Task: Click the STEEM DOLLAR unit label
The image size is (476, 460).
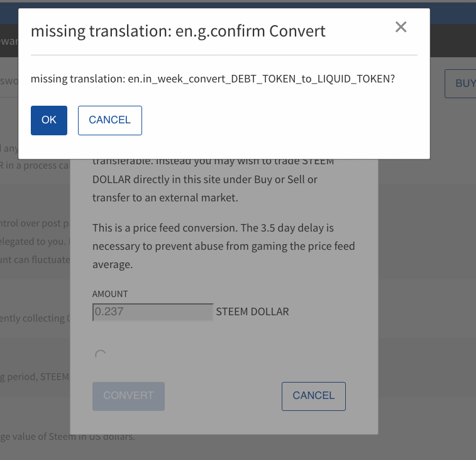Action: (x=252, y=311)
